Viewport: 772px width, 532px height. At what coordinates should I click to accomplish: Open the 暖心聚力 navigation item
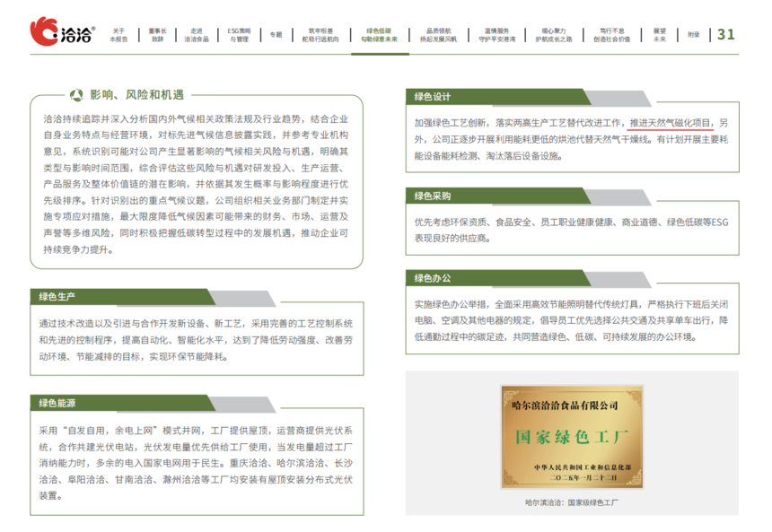point(554,35)
